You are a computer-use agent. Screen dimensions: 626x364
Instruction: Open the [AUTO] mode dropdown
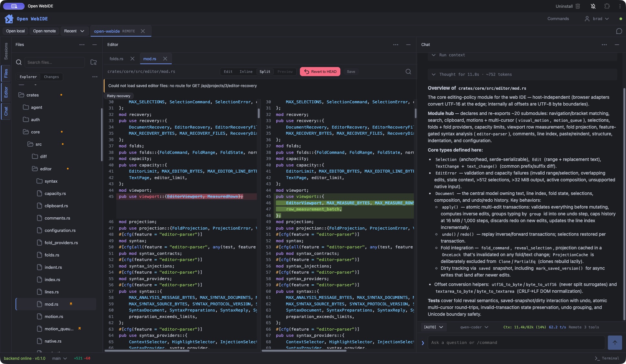coord(434,327)
